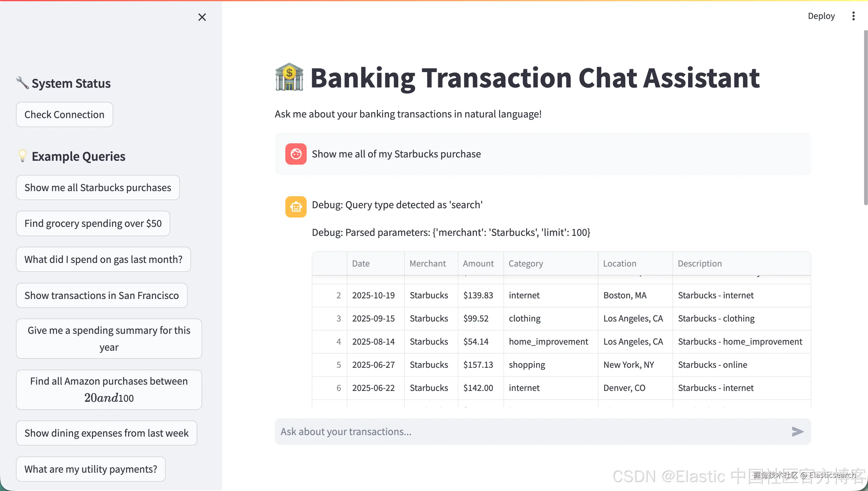This screenshot has width=868, height=491.
Task: Open the three-dot main menu
Action: (x=853, y=16)
